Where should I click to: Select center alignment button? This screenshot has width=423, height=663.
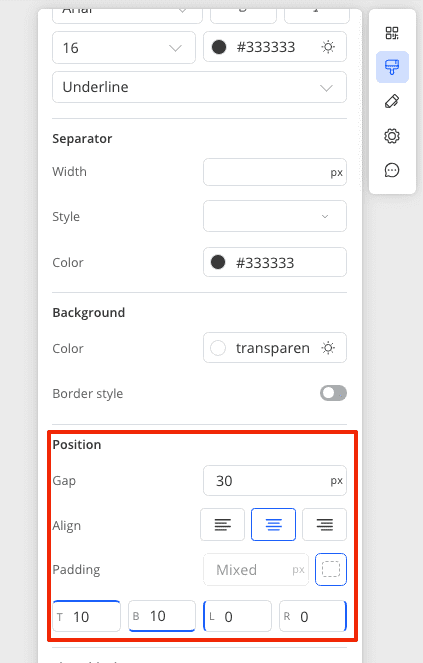coord(273,525)
